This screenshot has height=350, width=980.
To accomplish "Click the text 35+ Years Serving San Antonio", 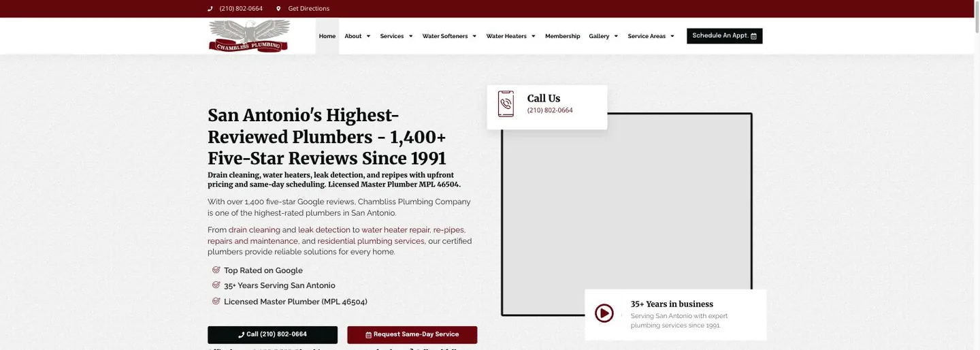I will (280, 286).
